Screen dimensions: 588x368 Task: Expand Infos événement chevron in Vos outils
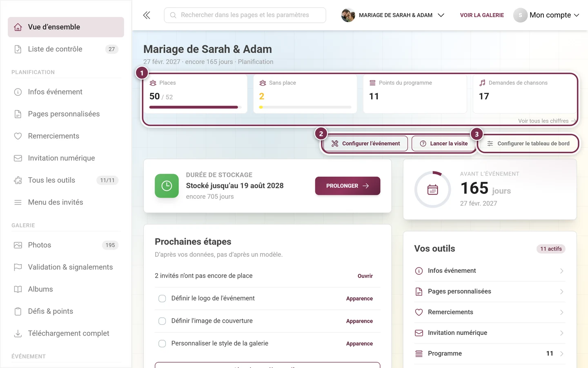[x=561, y=271]
